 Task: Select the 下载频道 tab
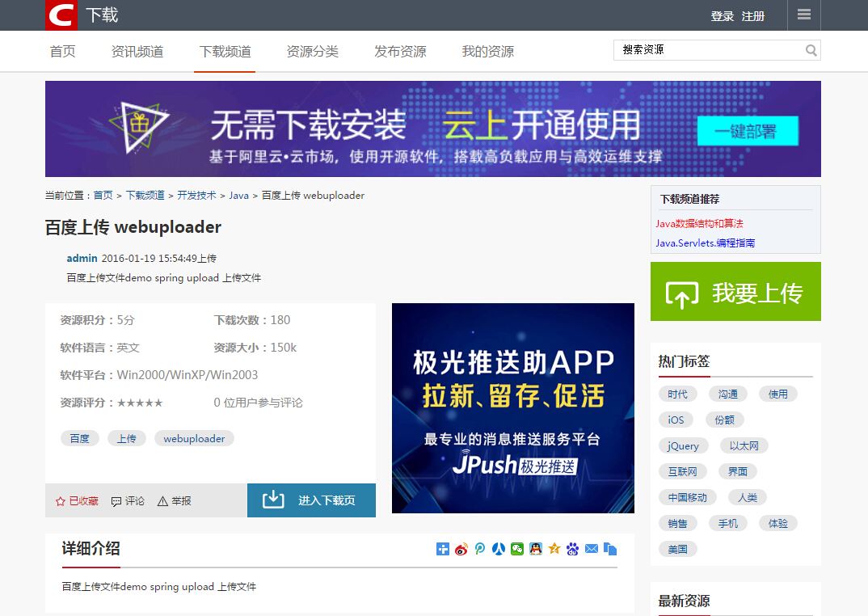[x=225, y=52]
